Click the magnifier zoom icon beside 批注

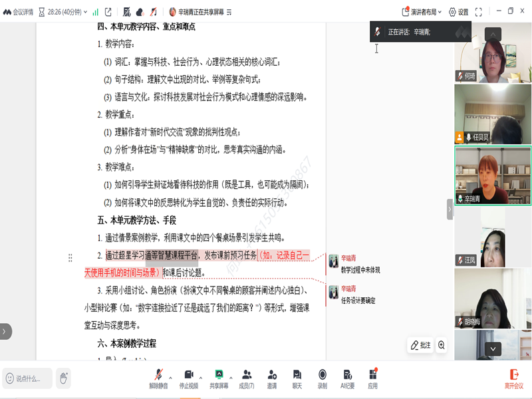(442, 345)
